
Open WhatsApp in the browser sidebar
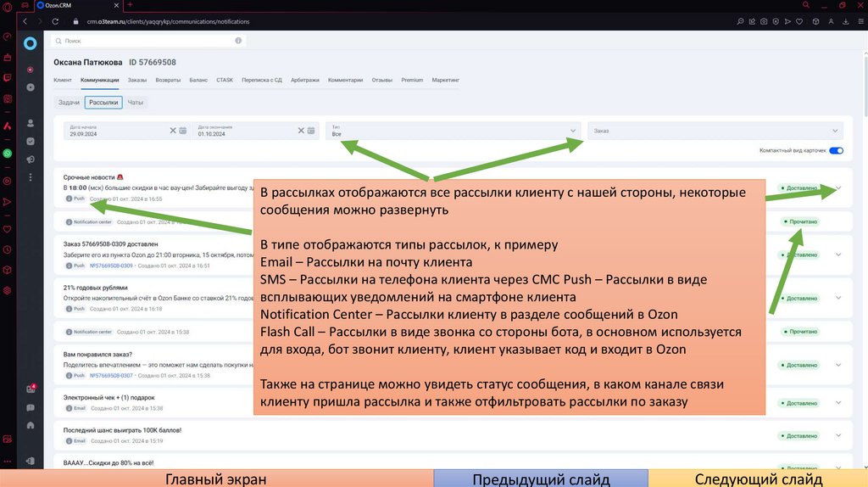tap(7, 154)
